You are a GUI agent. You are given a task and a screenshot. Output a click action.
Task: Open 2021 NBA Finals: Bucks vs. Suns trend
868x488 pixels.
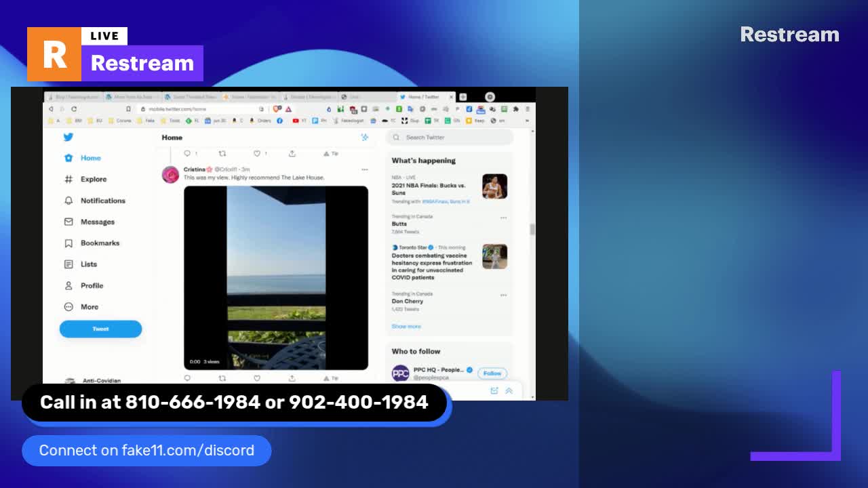point(429,189)
